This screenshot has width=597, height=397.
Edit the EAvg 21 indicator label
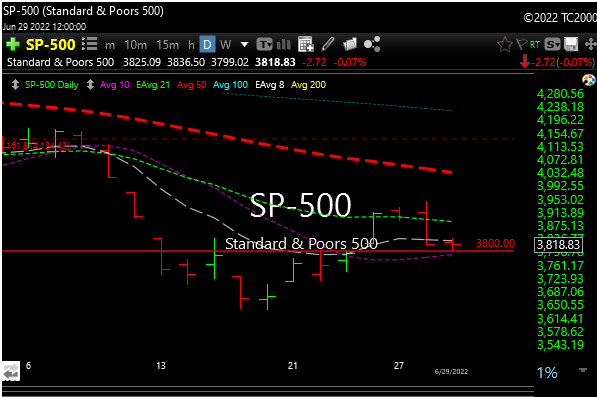(x=153, y=85)
